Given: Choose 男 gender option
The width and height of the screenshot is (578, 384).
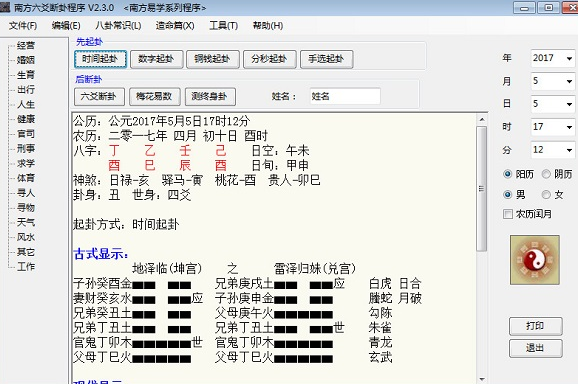Looking at the screenshot, I should pos(508,194).
